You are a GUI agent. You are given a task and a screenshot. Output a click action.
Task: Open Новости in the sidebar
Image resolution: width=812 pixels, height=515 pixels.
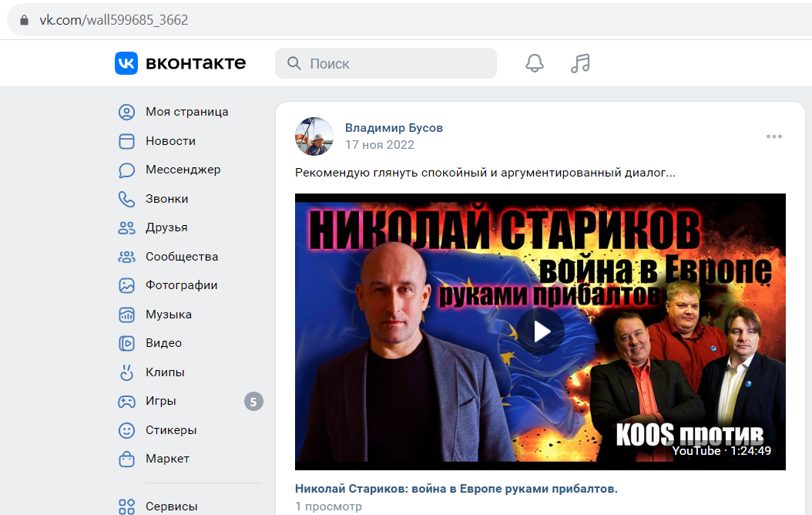pos(170,141)
